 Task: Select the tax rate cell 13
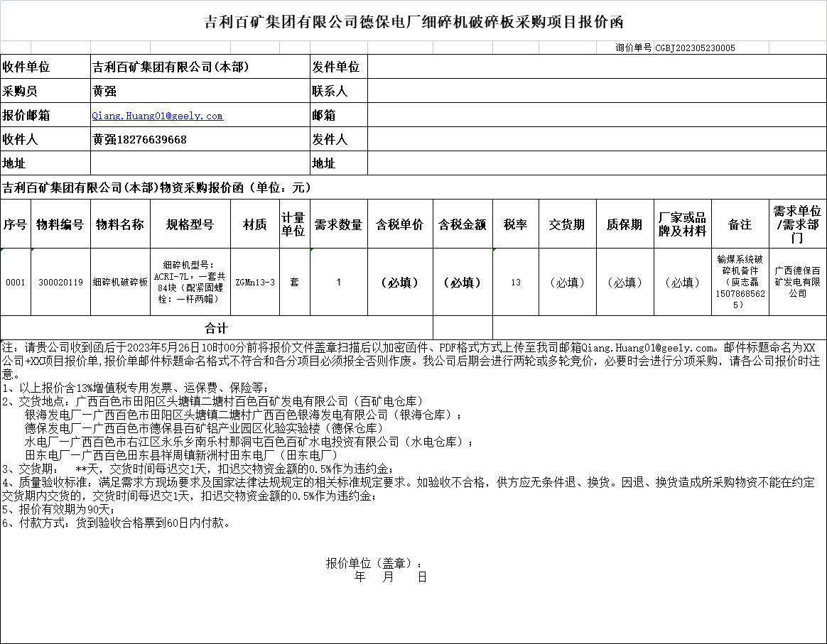click(516, 282)
